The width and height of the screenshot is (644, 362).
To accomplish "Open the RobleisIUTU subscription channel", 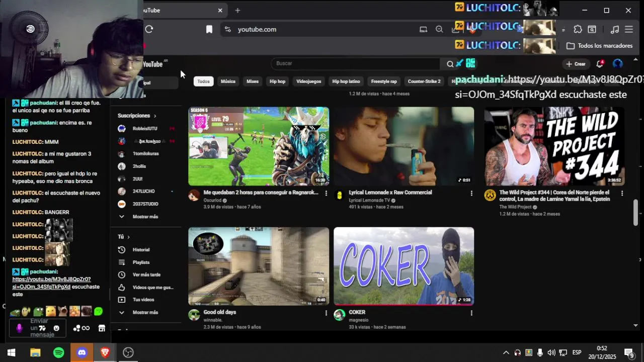I will click(146, 129).
